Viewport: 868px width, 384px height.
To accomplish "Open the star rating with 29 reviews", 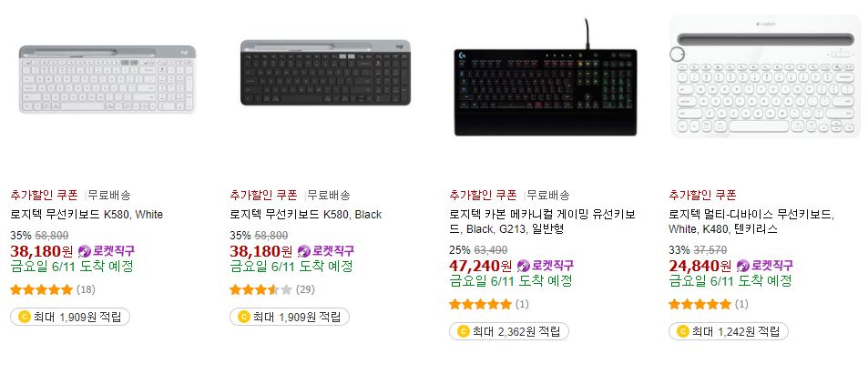I will point(260,289).
